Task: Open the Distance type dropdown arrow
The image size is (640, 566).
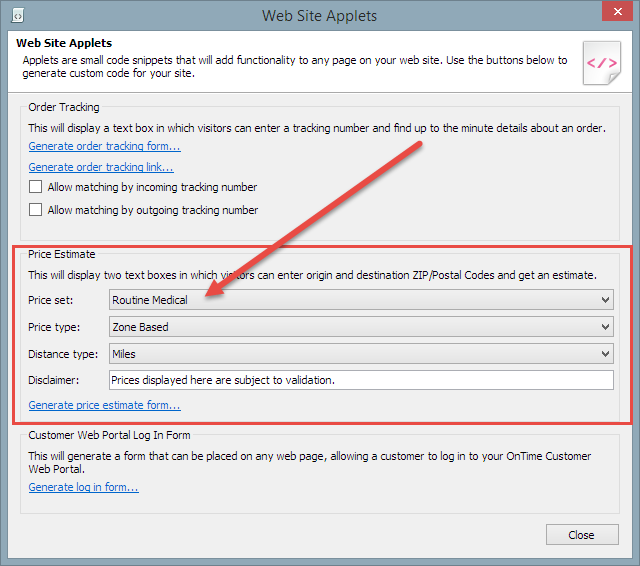Action: pos(605,354)
